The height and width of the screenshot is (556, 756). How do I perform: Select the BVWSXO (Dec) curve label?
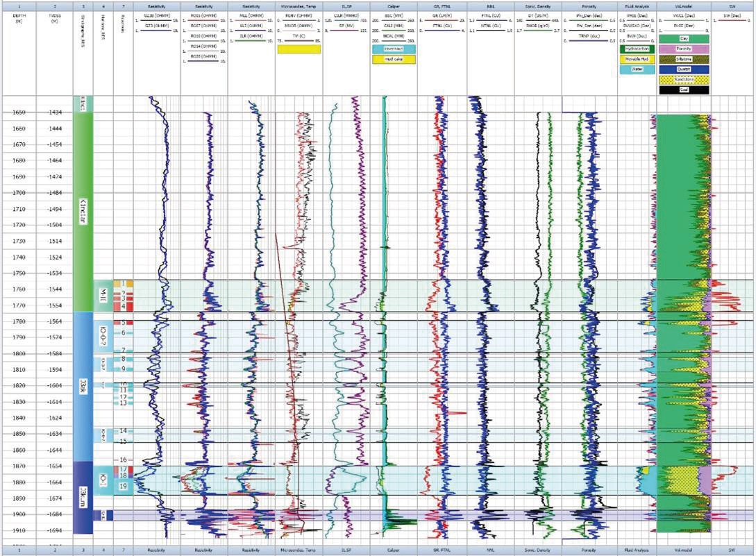[637, 26]
